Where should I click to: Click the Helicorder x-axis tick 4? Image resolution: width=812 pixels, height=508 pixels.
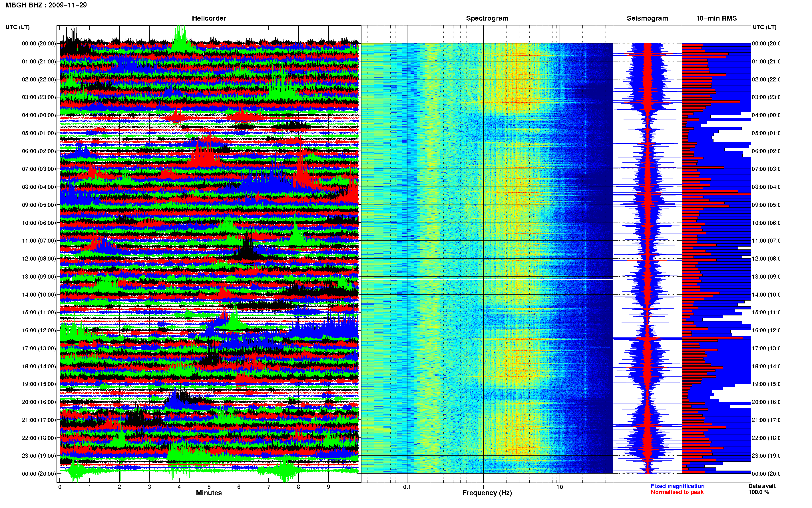(179, 487)
